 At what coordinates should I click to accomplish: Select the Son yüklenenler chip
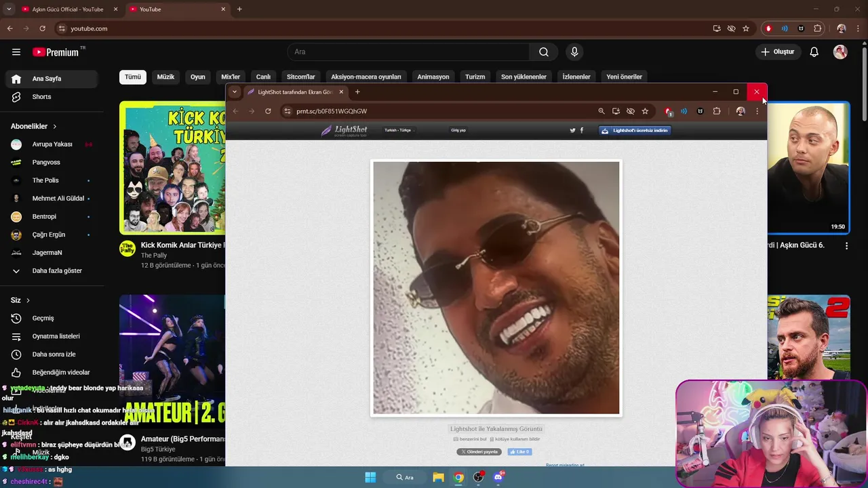click(524, 77)
